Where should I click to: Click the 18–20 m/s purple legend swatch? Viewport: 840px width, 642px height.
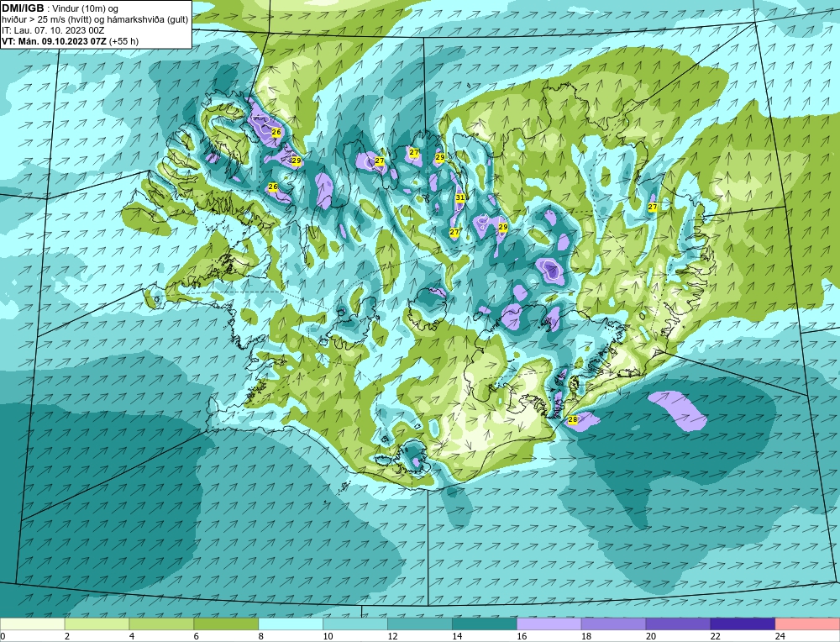[613, 624]
